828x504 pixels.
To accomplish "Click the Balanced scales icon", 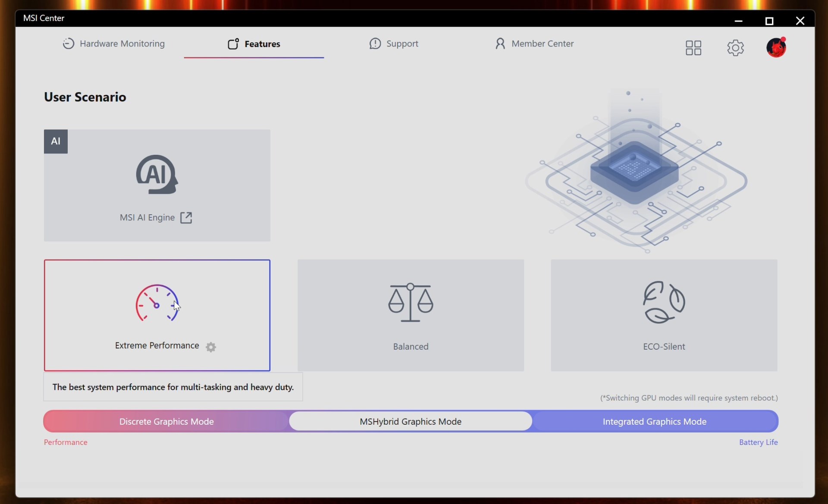I will click(411, 302).
